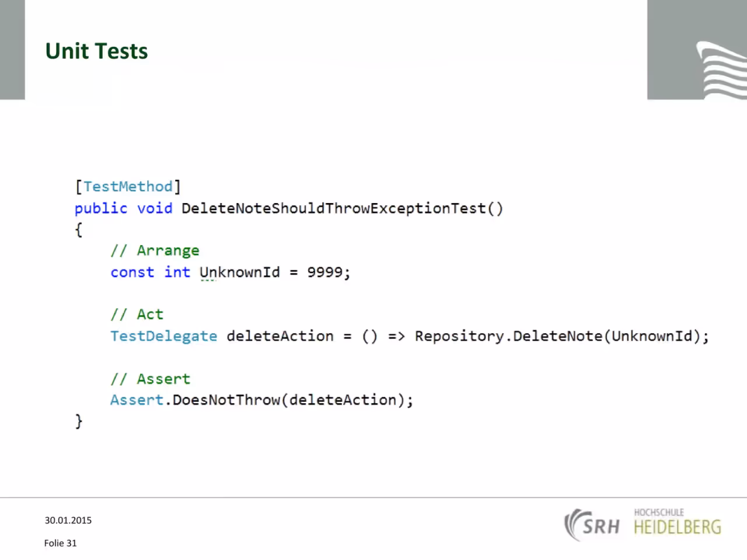Click the white wave logo top right
This screenshot has width=747, height=560.
coord(721,70)
